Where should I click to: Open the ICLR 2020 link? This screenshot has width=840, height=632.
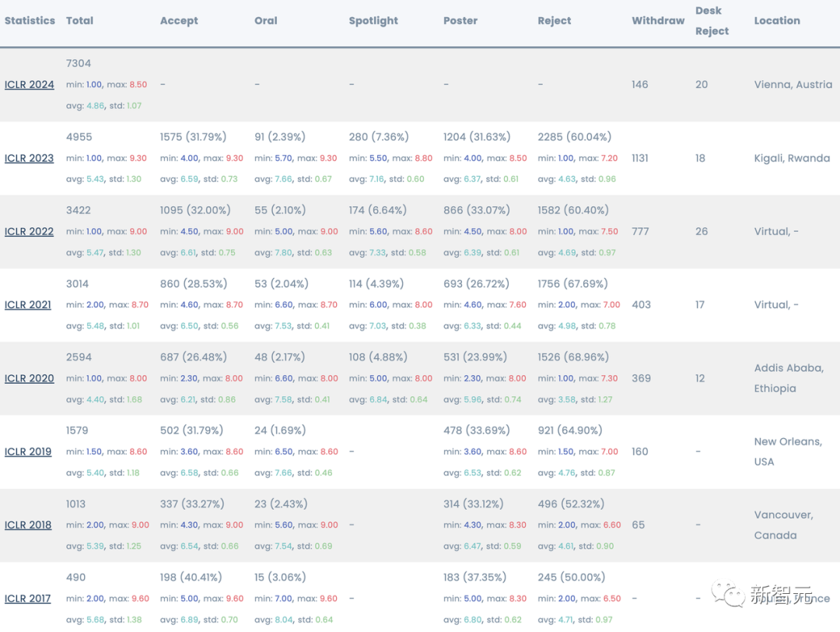29,378
